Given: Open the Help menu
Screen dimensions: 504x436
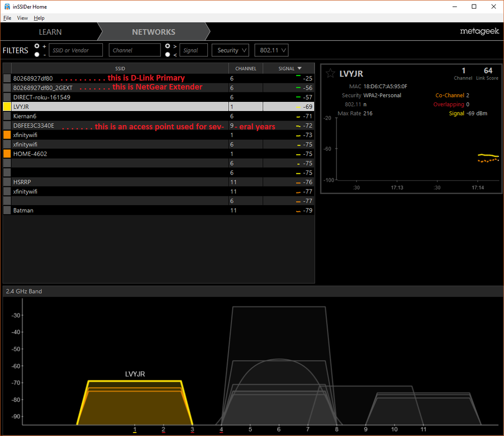Looking at the screenshot, I should pos(39,18).
